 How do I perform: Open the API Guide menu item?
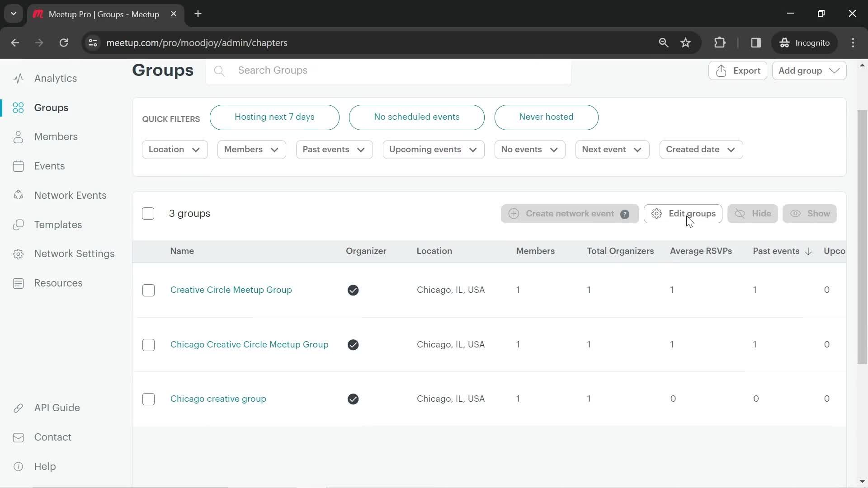point(57,408)
